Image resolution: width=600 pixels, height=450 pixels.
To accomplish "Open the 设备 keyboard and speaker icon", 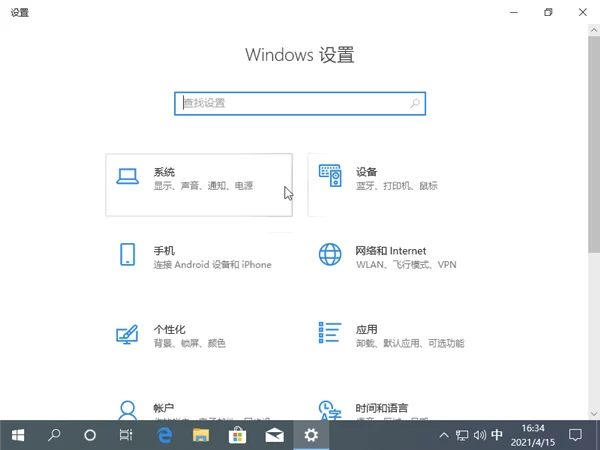I will (x=330, y=176).
